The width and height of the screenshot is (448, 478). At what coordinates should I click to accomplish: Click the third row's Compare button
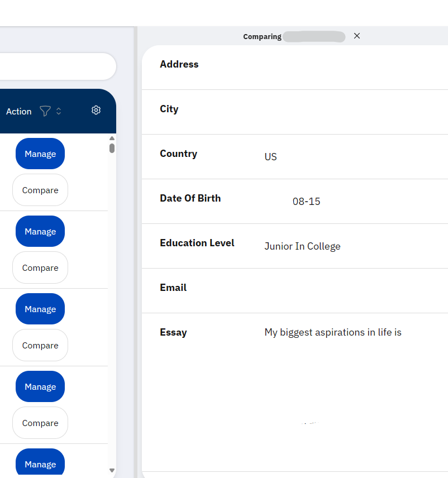[x=40, y=346]
